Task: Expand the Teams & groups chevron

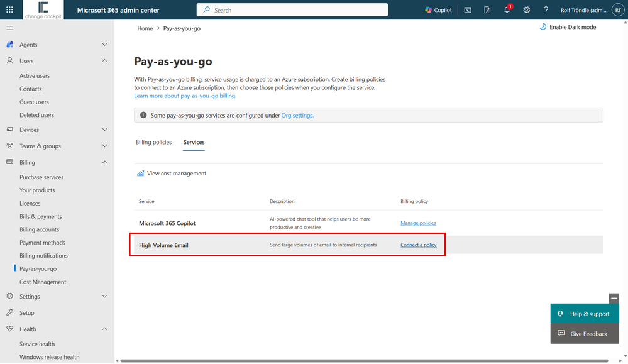Action: (x=104, y=146)
